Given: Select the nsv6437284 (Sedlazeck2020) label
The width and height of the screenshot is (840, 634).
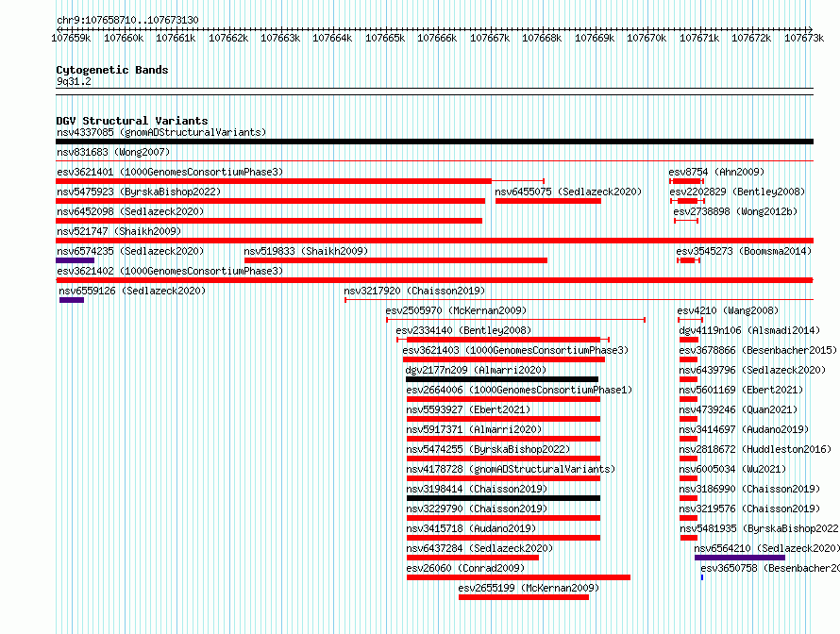Looking at the screenshot, I should pos(479,548).
